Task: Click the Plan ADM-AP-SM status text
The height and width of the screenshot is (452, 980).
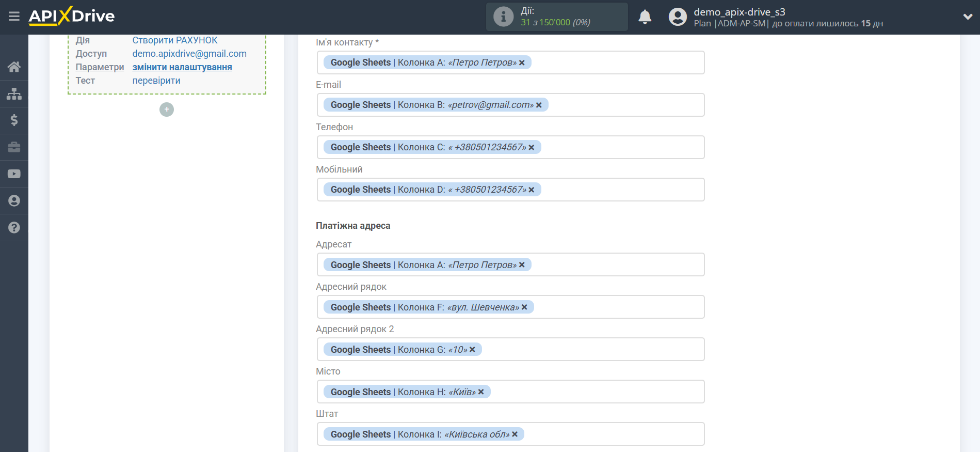Action: (x=788, y=23)
